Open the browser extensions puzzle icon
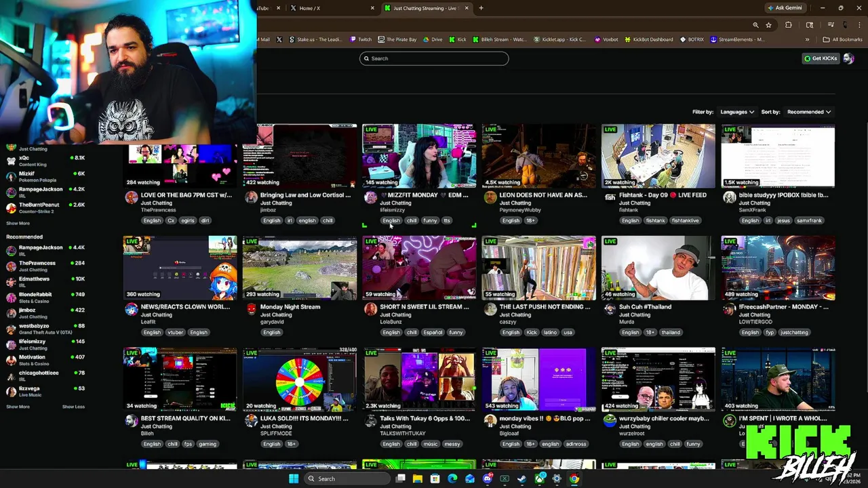868x488 pixels. 789,25
